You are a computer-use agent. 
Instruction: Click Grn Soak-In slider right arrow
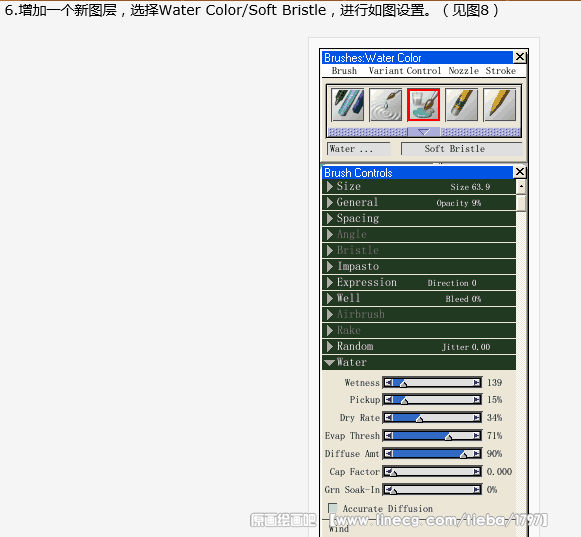[x=477, y=490]
